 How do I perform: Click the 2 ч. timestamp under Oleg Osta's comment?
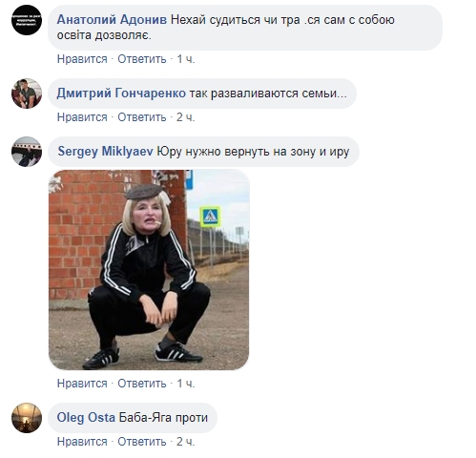point(186,442)
